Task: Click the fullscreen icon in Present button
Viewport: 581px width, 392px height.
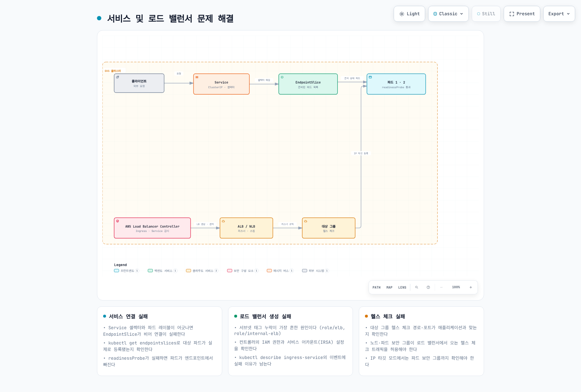Action: coord(512,14)
